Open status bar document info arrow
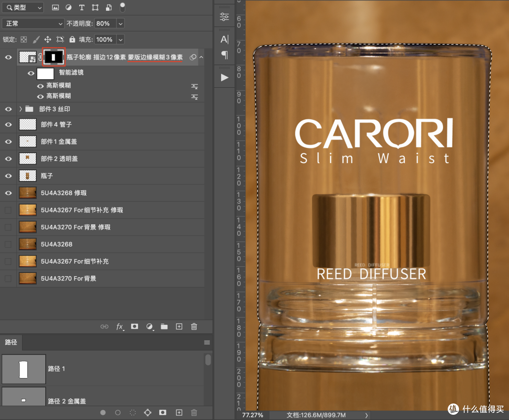Screen dimensions: 509x420 [x=367, y=415]
